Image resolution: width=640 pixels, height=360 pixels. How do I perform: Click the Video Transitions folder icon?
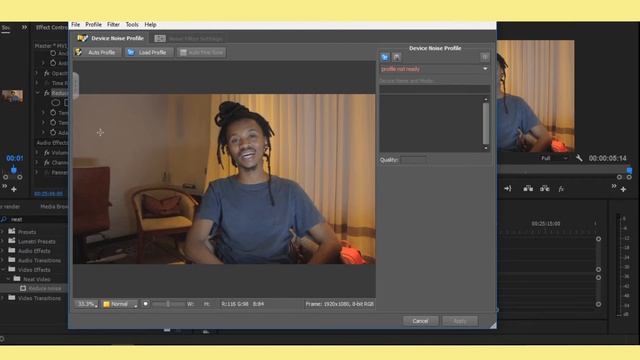(12, 298)
